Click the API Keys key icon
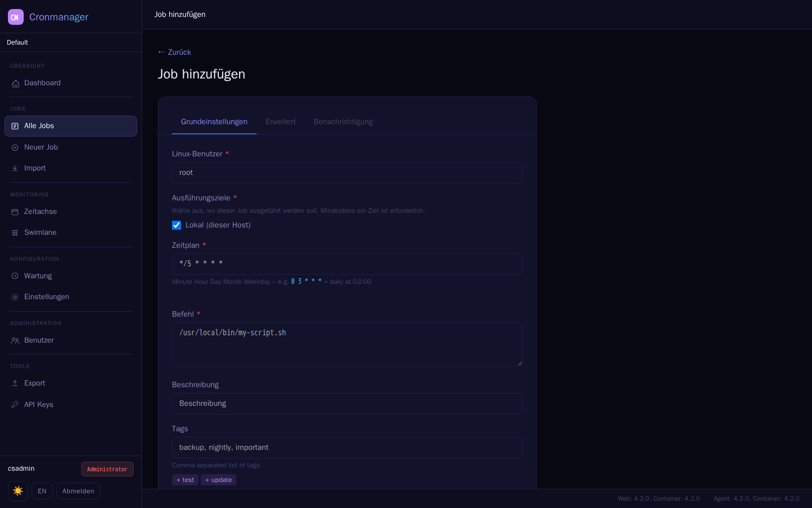Screen dimensions: 812x508 pyautogui.click(x=15, y=405)
